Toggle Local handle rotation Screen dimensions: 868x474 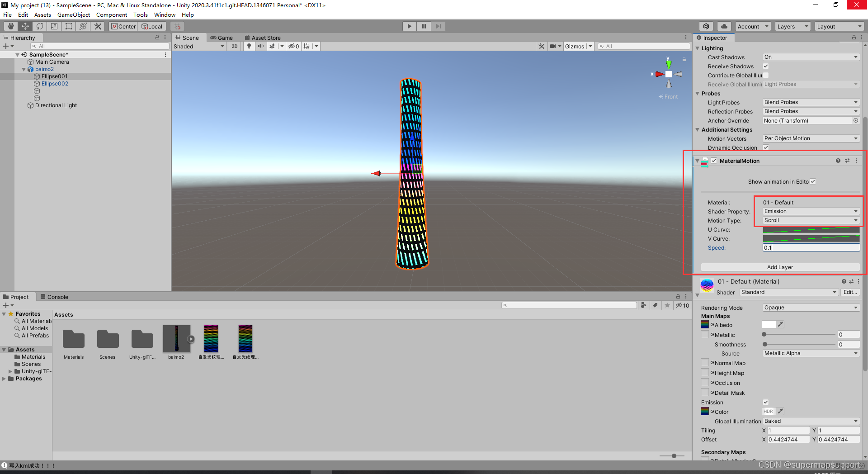(x=152, y=26)
